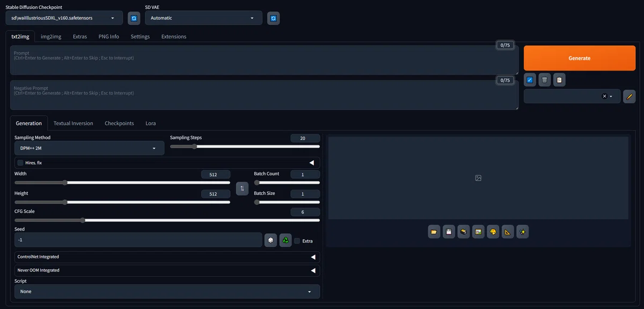The height and width of the screenshot is (309, 644).
Task: Send image to inpaint palette icon
Action: click(x=493, y=232)
